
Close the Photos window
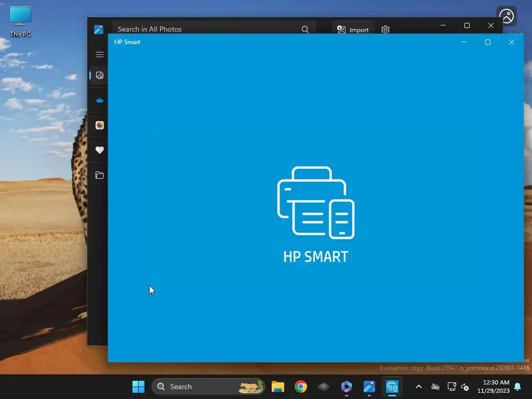pyautogui.click(x=490, y=25)
